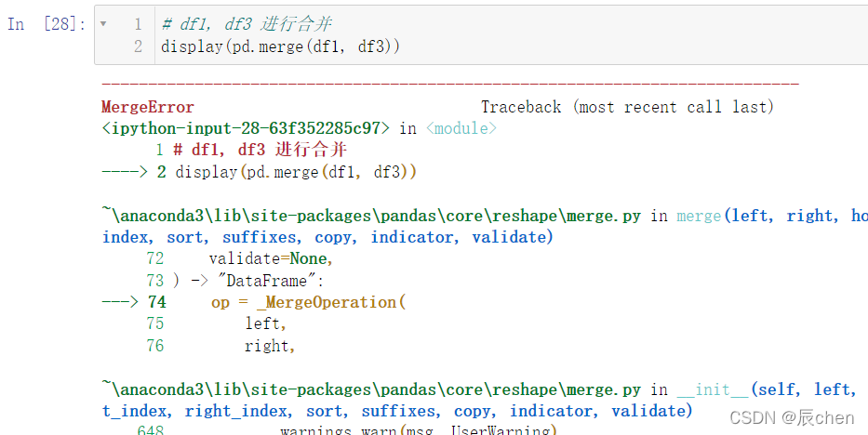The height and width of the screenshot is (435, 868).
Task: Select the In [28] cell prompt
Action: (47, 24)
